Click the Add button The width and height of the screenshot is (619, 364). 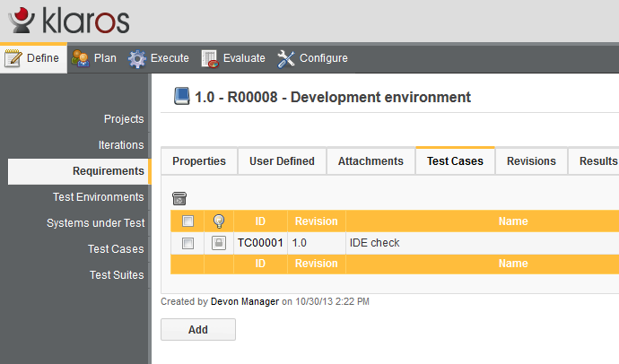[x=198, y=329]
